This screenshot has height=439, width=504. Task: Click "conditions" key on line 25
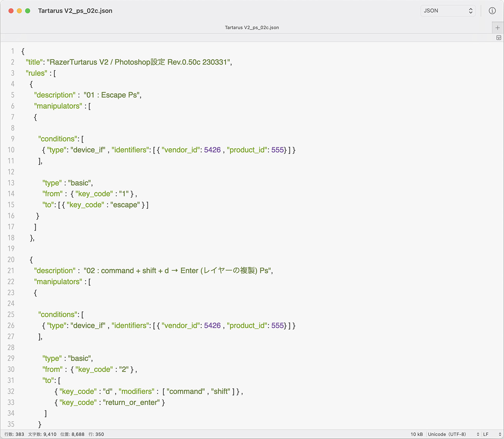pyautogui.click(x=58, y=314)
